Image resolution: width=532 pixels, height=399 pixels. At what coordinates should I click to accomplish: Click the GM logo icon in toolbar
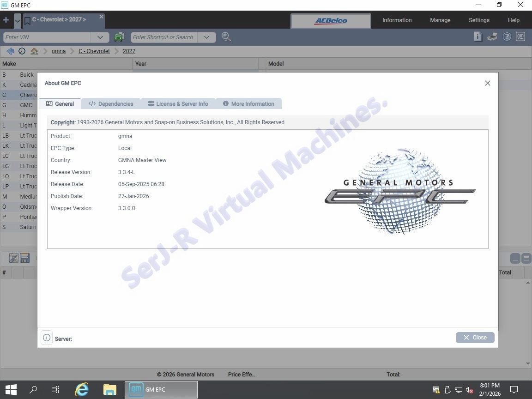click(520, 37)
